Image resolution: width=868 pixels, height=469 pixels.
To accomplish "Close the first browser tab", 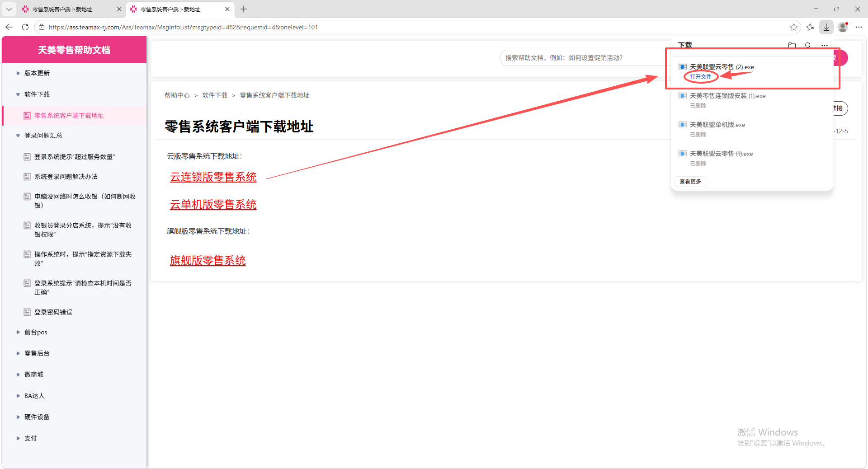I will 119,9.
